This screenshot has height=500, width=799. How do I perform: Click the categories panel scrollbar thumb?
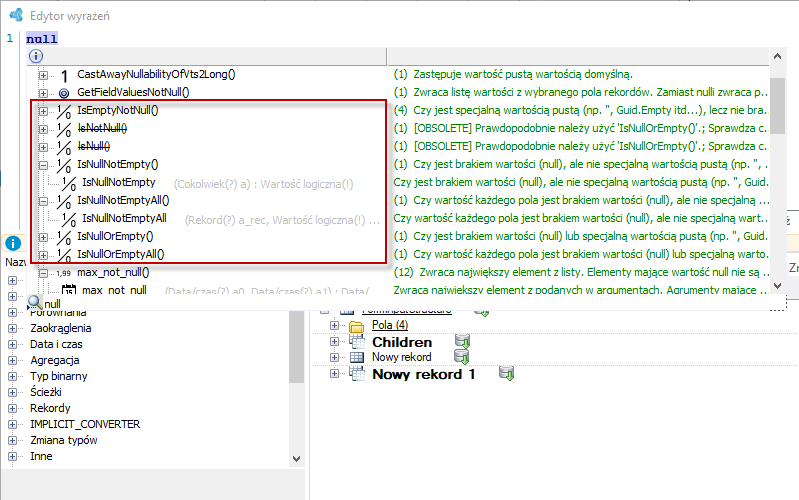click(x=297, y=347)
